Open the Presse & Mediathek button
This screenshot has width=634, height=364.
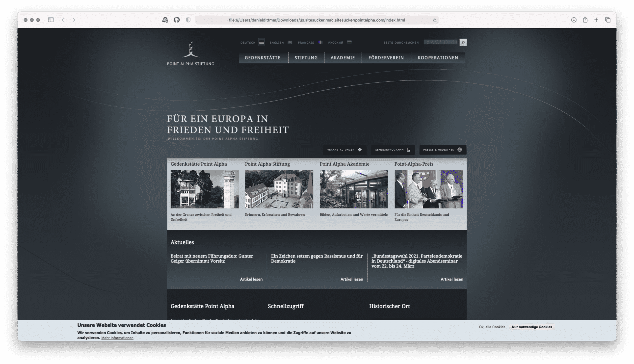point(443,150)
